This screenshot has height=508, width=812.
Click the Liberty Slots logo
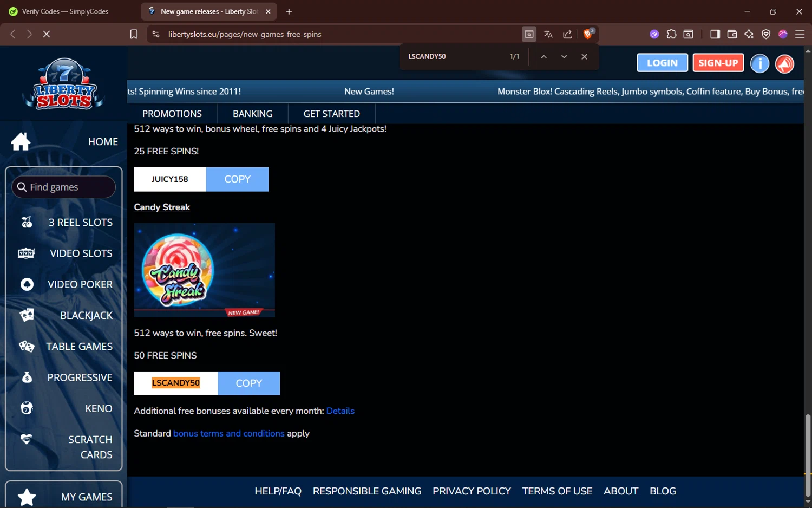[x=63, y=84]
